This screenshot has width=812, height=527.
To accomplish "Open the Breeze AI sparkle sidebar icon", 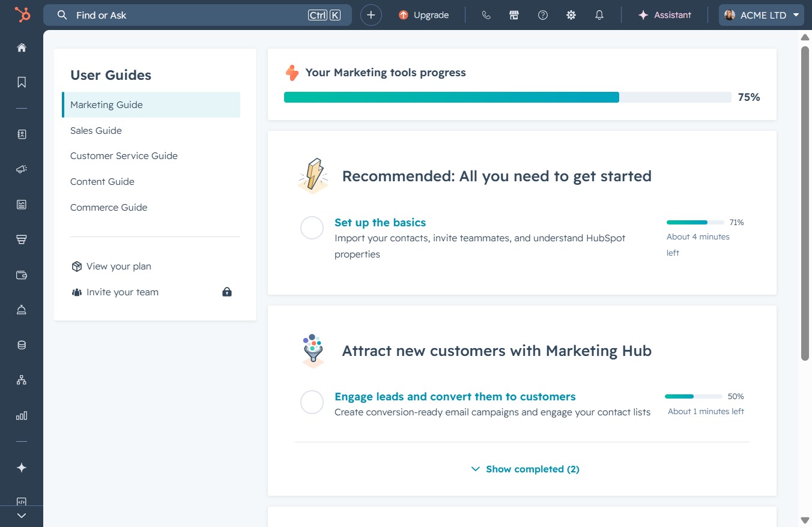I will click(22, 468).
